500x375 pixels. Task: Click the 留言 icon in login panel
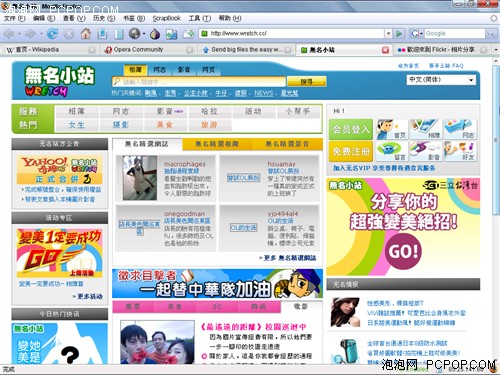[391, 151]
